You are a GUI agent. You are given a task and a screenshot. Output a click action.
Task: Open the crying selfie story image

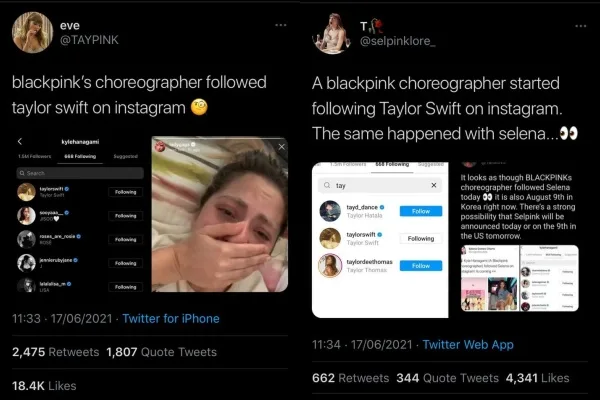coord(219,220)
